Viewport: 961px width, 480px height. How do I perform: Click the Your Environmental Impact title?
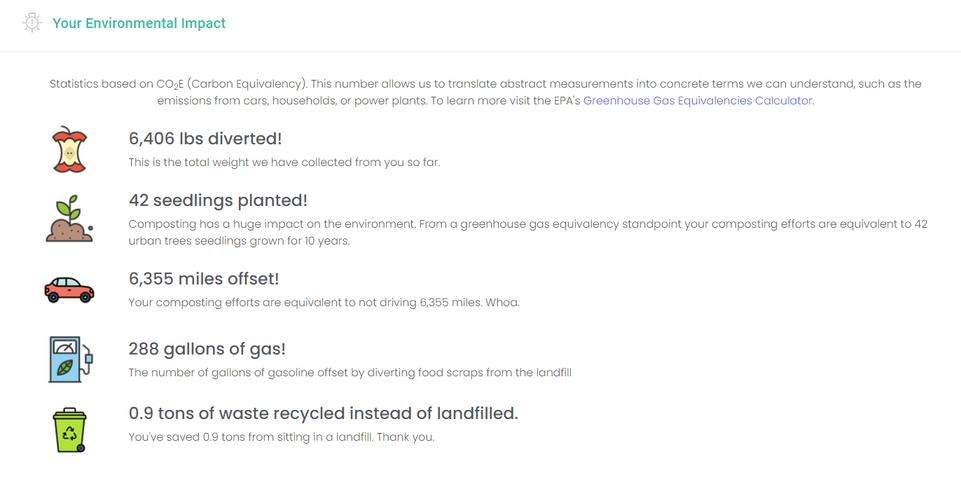(x=139, y=23)
